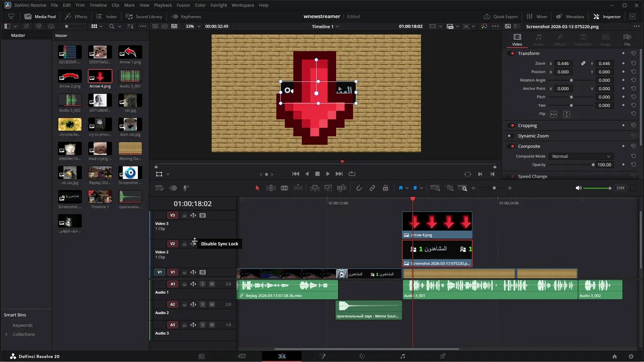Toggle timeline snapping magnet

pos(359,188)
